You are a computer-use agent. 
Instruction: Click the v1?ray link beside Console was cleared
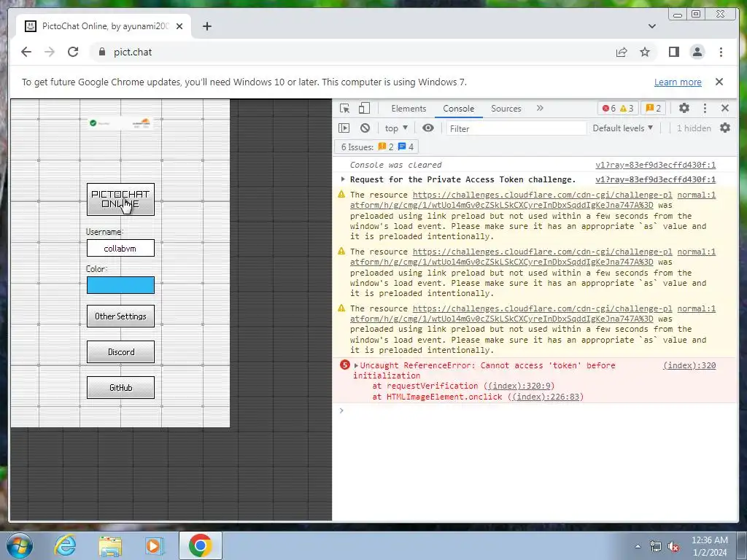point(656,165)
